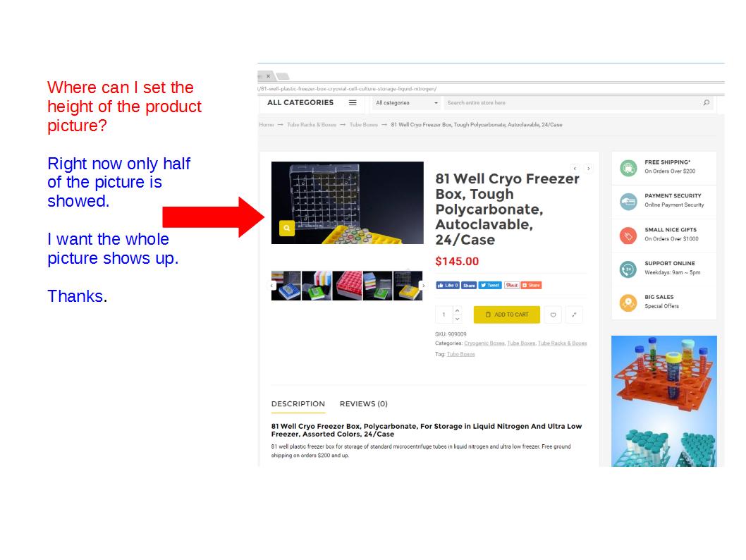Open the All Categories hamburger menu

(x=353, y=103)
